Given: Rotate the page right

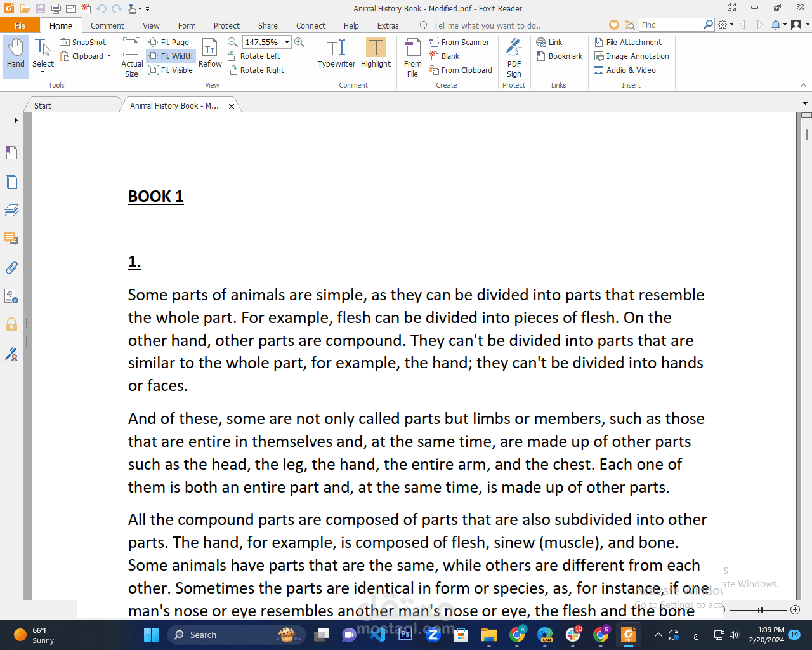Looking at the screenshot, I should click(256, 70).
